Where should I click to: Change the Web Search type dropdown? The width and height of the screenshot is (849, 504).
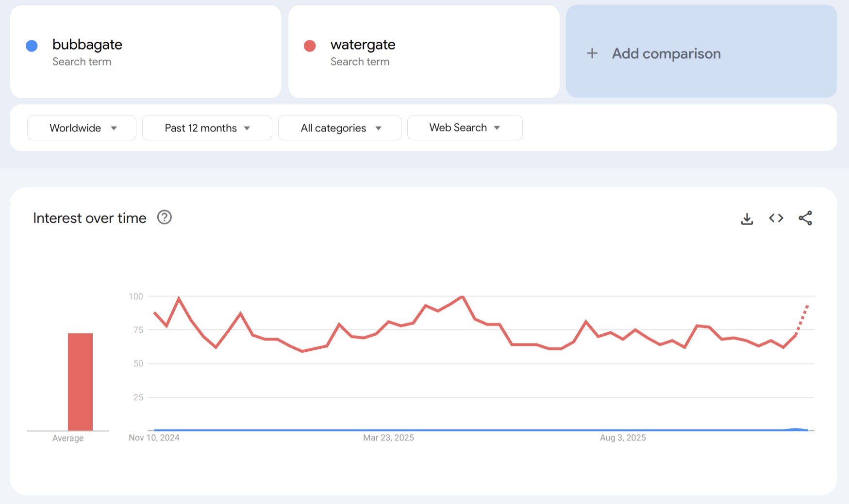click(465, 128)
